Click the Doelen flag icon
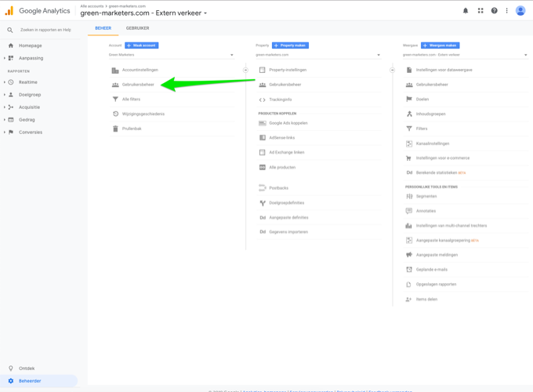 point(409,100)
